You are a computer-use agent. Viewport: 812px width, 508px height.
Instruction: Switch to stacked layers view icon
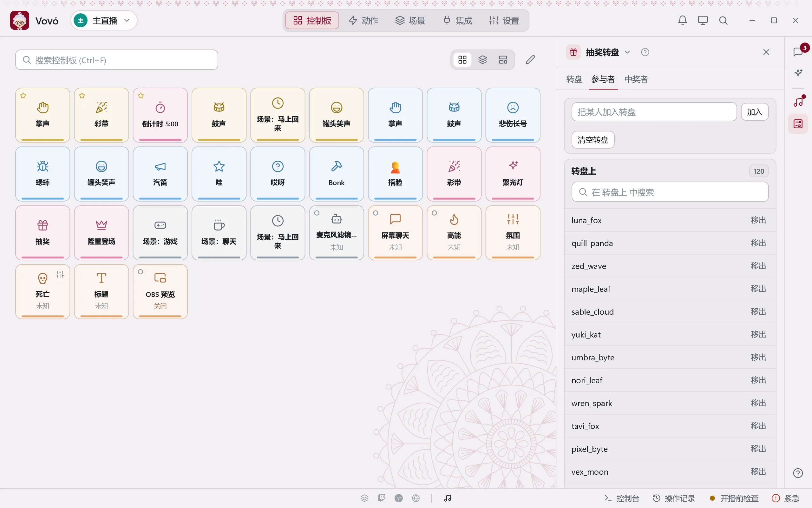pyautogui.click(x=482, y=60)
